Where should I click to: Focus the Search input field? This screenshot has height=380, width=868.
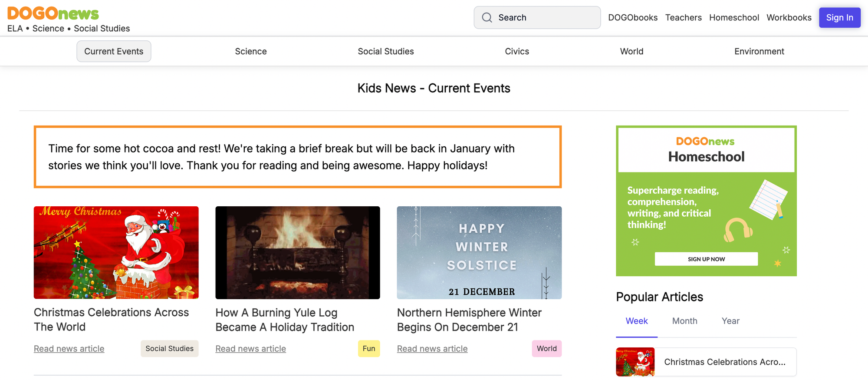[537, 17]
